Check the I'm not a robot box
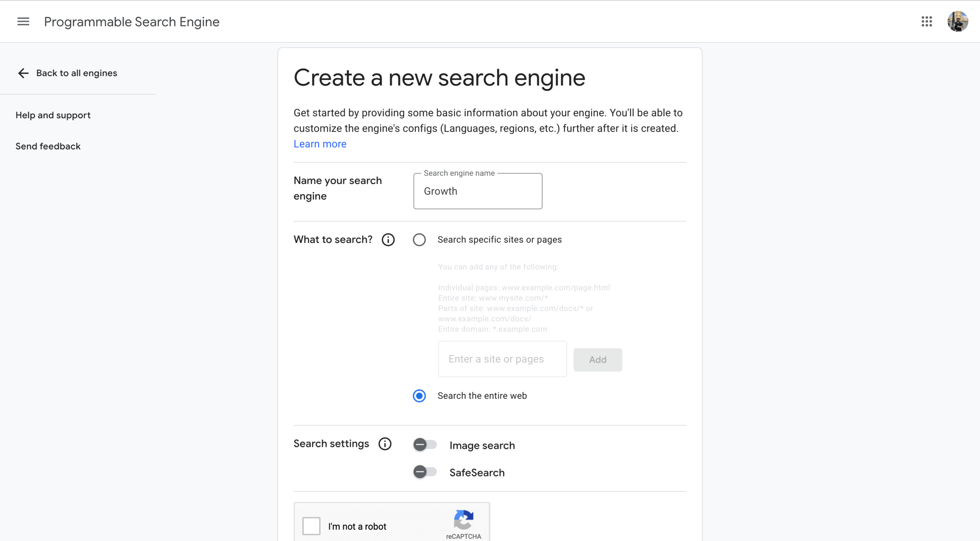Viewport: 980px width, 541px height. click(311, 526)
